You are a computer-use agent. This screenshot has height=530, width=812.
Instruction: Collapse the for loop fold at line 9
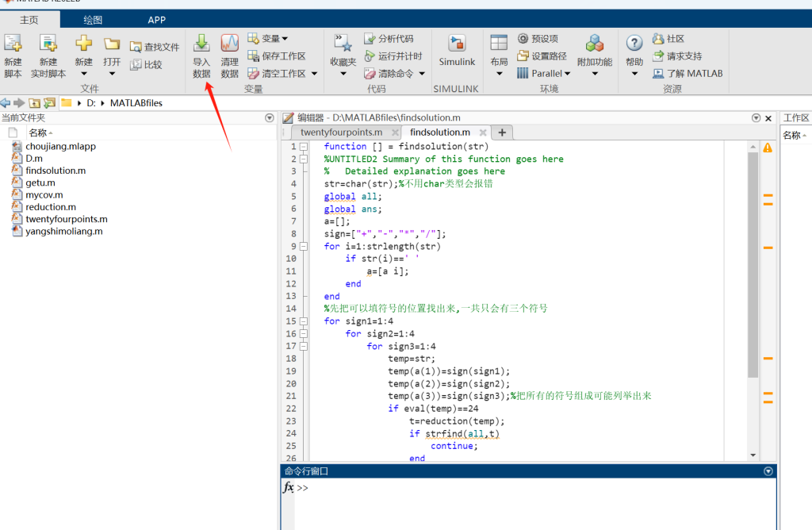[304, 246]
